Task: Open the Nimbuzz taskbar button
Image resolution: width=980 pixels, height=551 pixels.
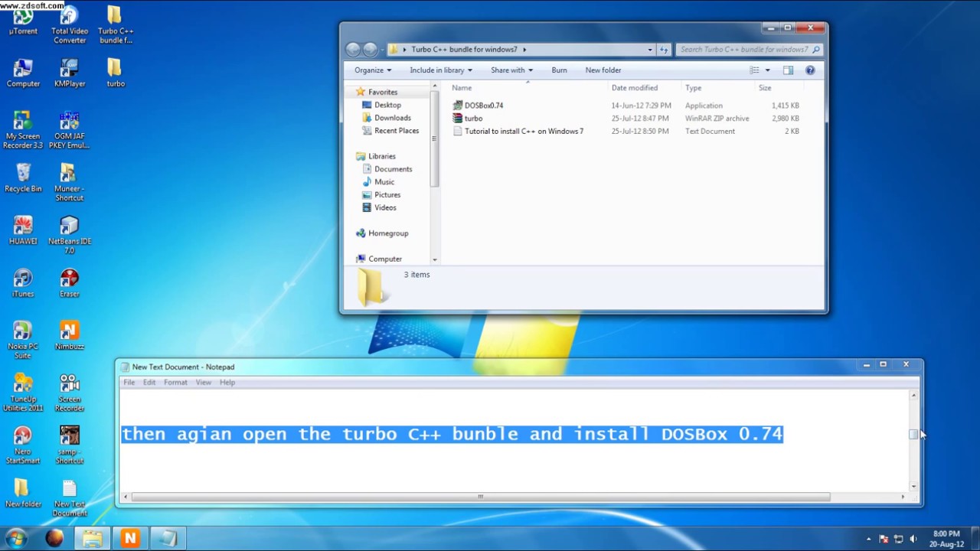Action: click(129, 539)
